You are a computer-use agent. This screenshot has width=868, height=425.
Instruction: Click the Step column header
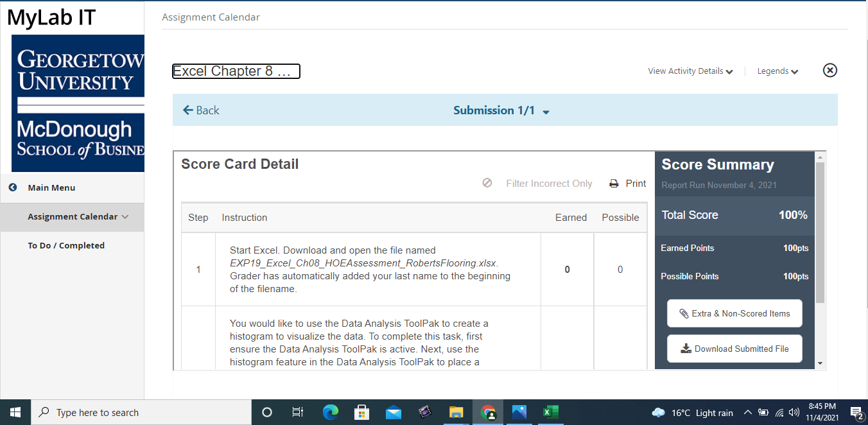pyautogui.click(x=198, y=218)
